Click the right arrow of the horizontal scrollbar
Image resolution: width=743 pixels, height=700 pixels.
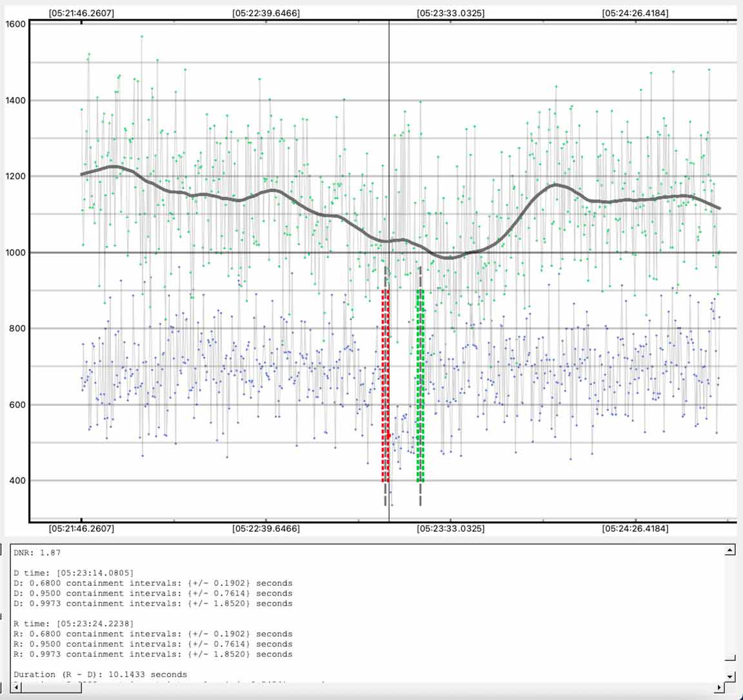click(x=719, y=686)
